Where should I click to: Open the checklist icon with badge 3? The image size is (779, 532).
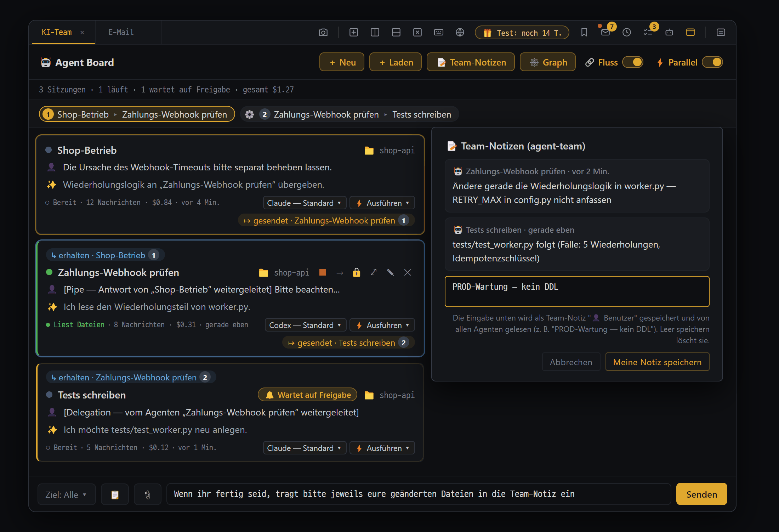point(648,33)
